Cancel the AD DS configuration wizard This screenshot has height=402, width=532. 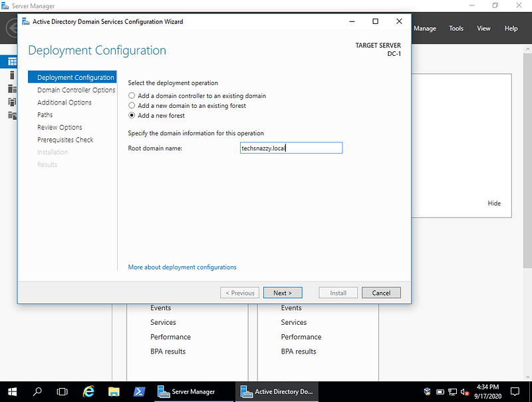[x=381, y=293]
